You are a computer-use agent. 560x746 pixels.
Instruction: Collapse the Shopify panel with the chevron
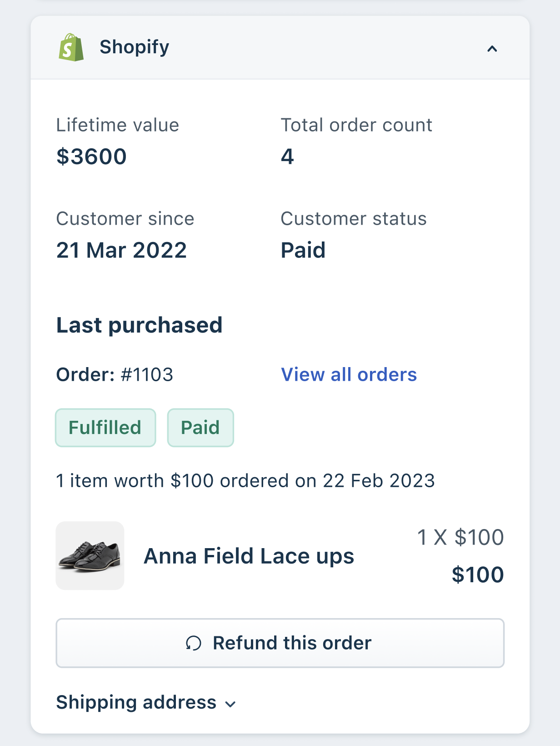point(492,49)
